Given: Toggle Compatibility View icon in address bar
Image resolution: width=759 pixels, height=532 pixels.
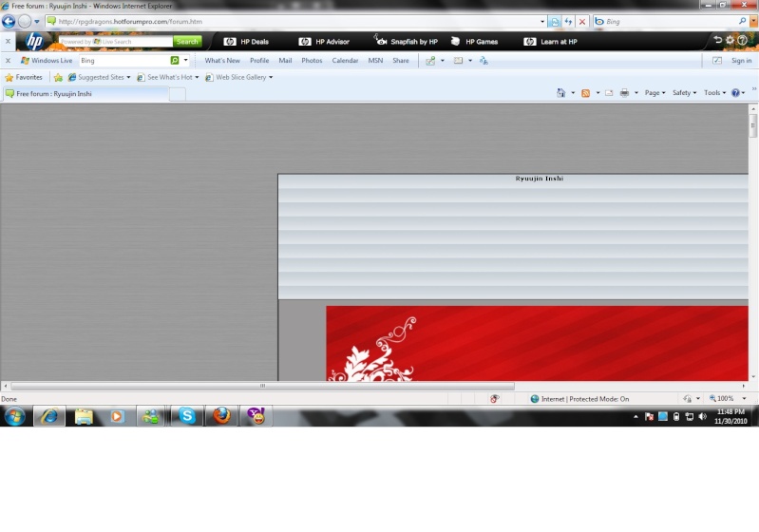Looking at the screenshot, I should pos(555,21).
